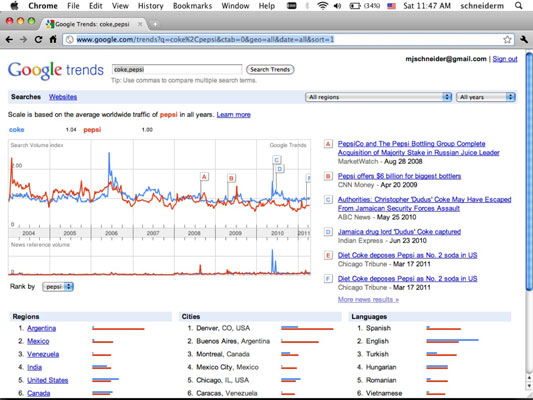Open the Help menu

click(x=266, y=6)
